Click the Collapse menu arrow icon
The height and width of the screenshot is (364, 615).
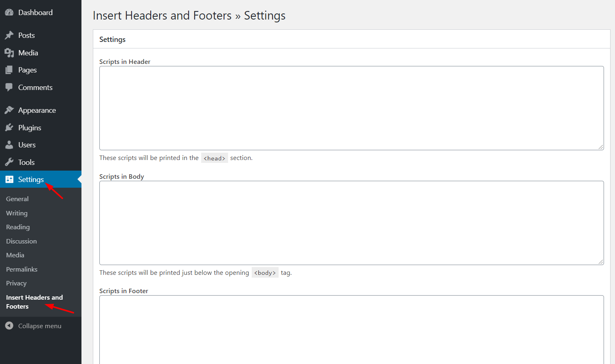pyautogui.click(x=9, y=326)
